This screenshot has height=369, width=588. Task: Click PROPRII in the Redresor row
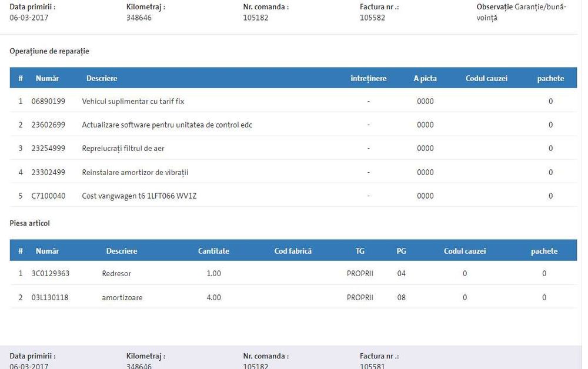click(360, 273)
